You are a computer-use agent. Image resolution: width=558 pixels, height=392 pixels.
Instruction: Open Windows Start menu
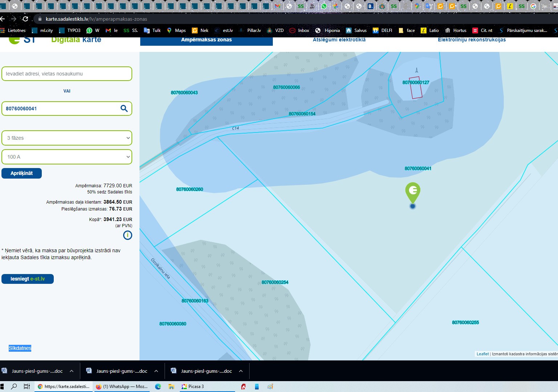tap(3, 387)
